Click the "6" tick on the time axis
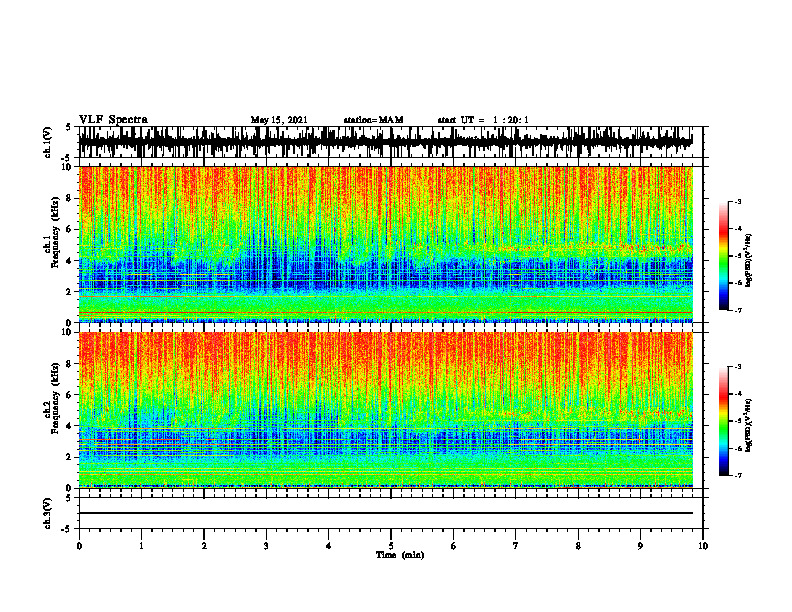This screenshot has width=792, height=612. point(454,546)
